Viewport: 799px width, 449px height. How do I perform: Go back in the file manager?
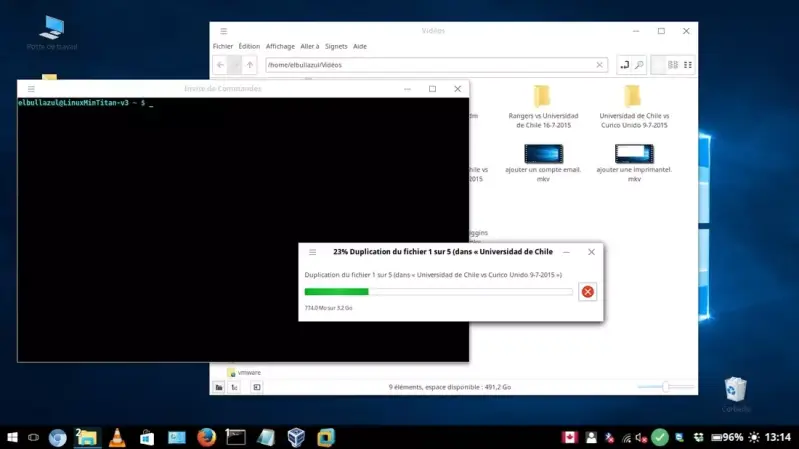[220, 65]
